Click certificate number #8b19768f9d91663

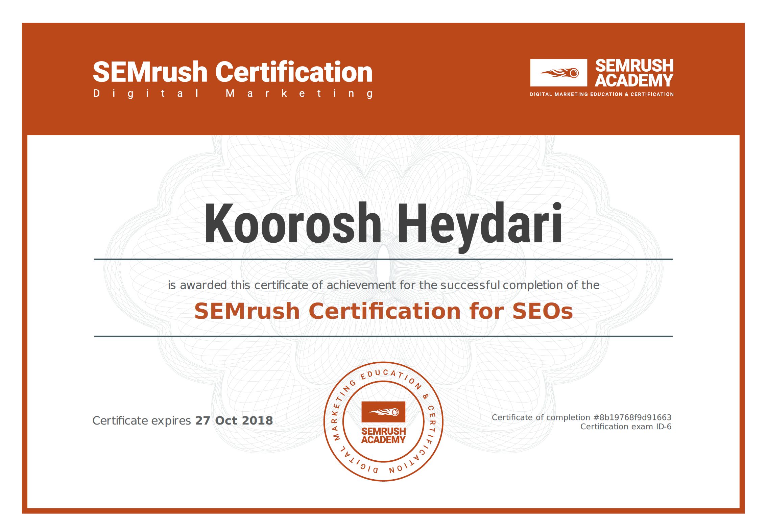pos(632,417)
